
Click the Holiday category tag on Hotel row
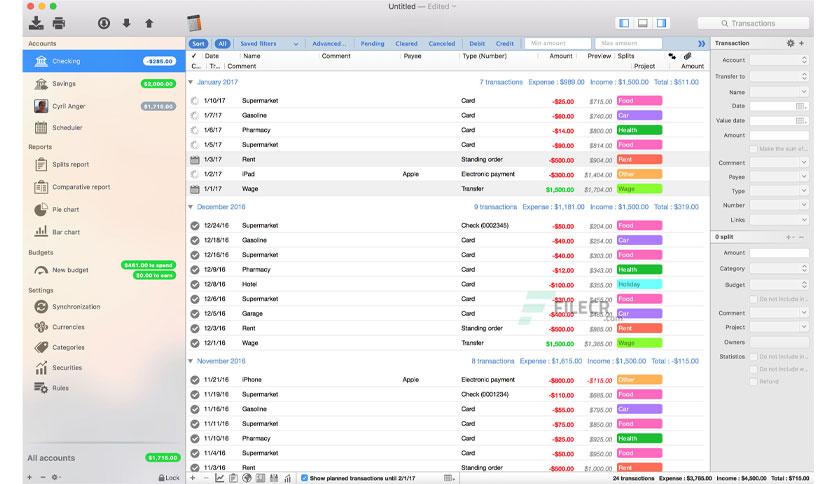[x=639, y=284]
